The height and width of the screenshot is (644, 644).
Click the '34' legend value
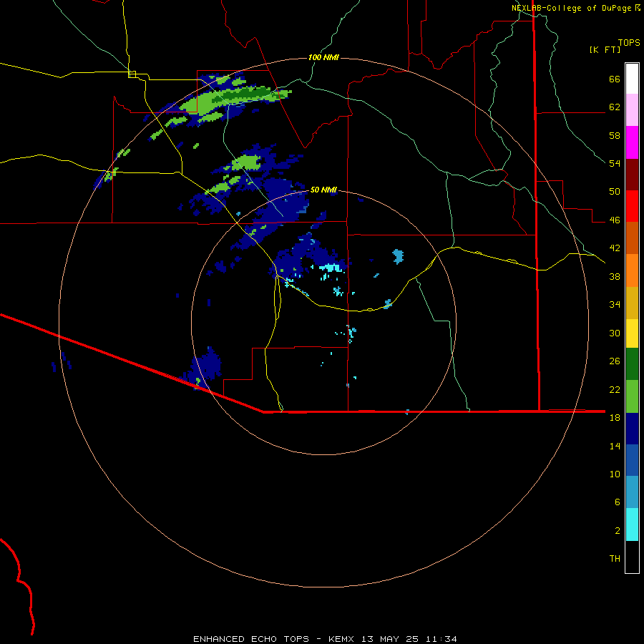(x=615, y=305)
